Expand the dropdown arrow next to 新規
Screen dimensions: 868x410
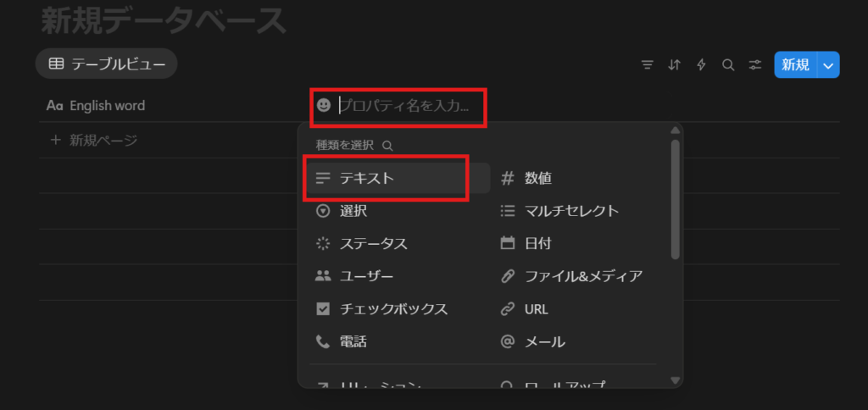(x=829, y=64)
